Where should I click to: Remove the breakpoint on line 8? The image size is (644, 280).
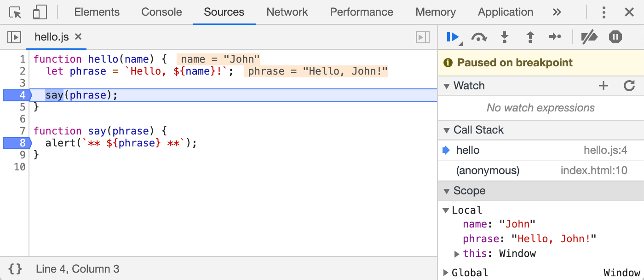tap(16, 143)
